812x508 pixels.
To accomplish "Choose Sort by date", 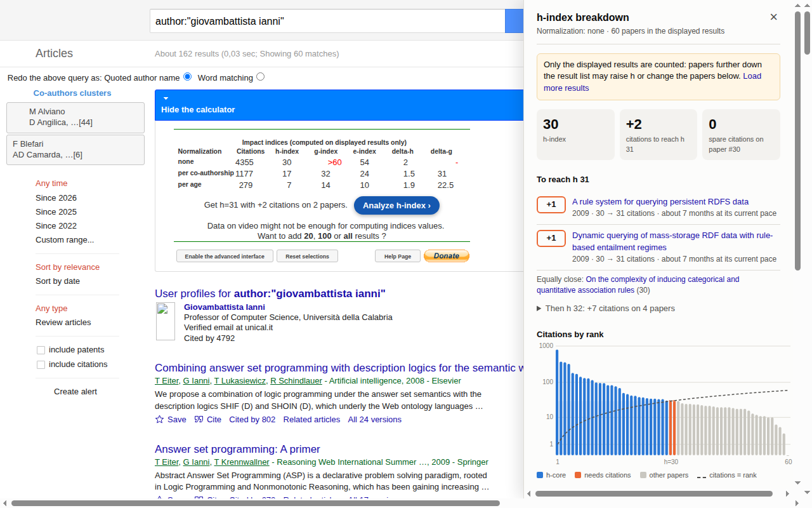I will (58, 281).
